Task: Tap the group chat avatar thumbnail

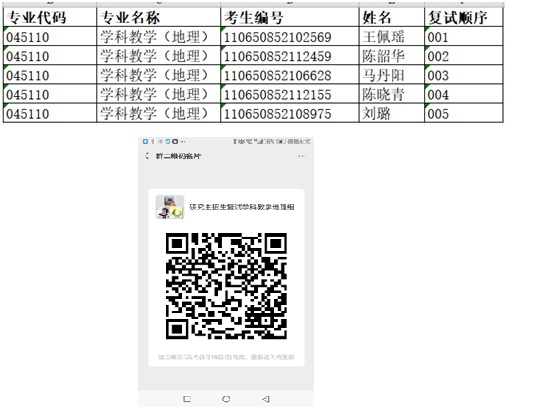Action: tap(170, 207)
